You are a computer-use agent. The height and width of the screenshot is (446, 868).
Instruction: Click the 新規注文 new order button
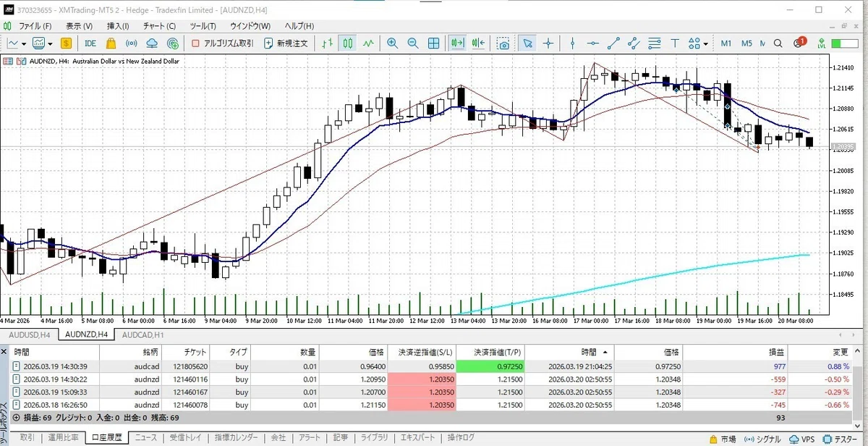pos(286,43)
